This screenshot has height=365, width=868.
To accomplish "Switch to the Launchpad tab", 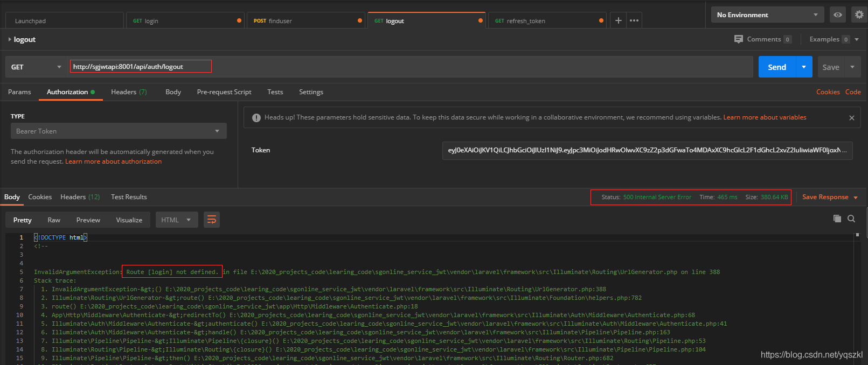I will 65,20.
